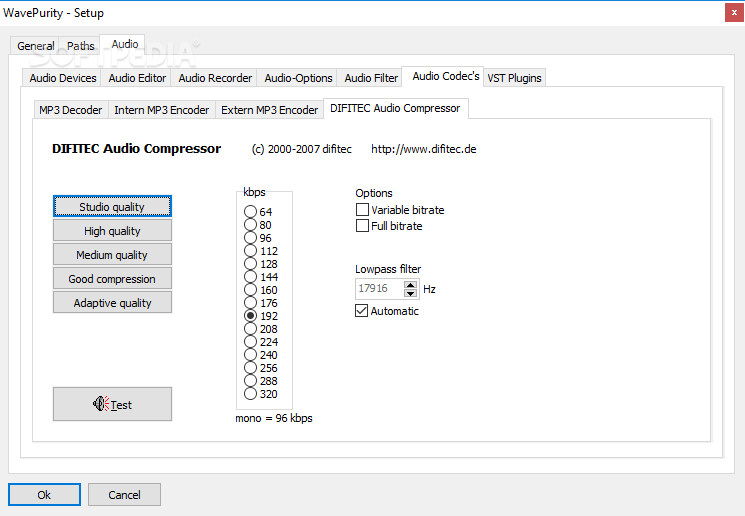Image resolution: width=745 pixels, height=516 pixels.
Task: Open the Audio Filter tab
Action: [371, 78]
